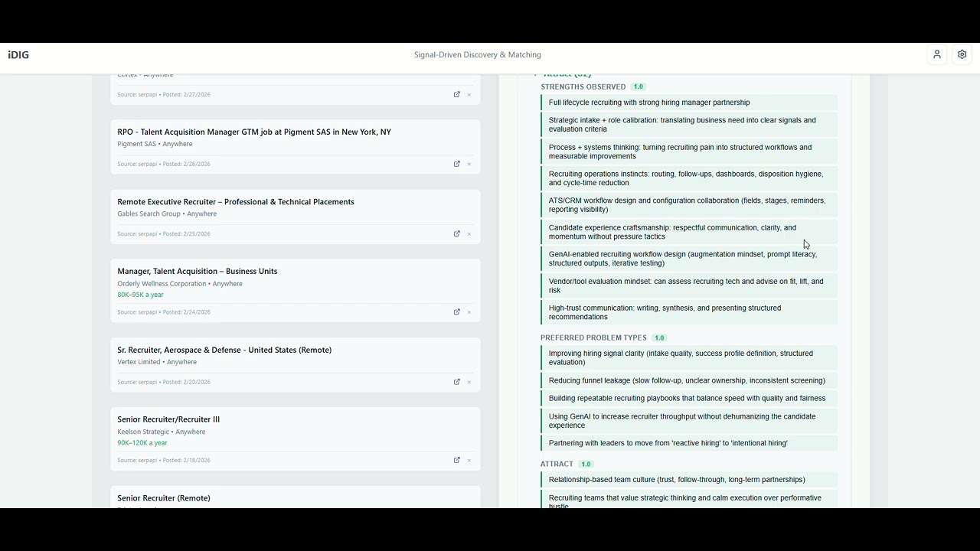
Task: Select 'Process + systems thinking' strength item
Action: coord(689,152)
